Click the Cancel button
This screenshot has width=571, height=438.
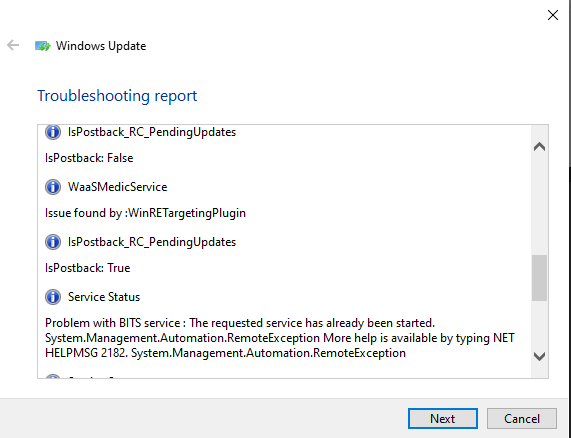click(521, 418)
